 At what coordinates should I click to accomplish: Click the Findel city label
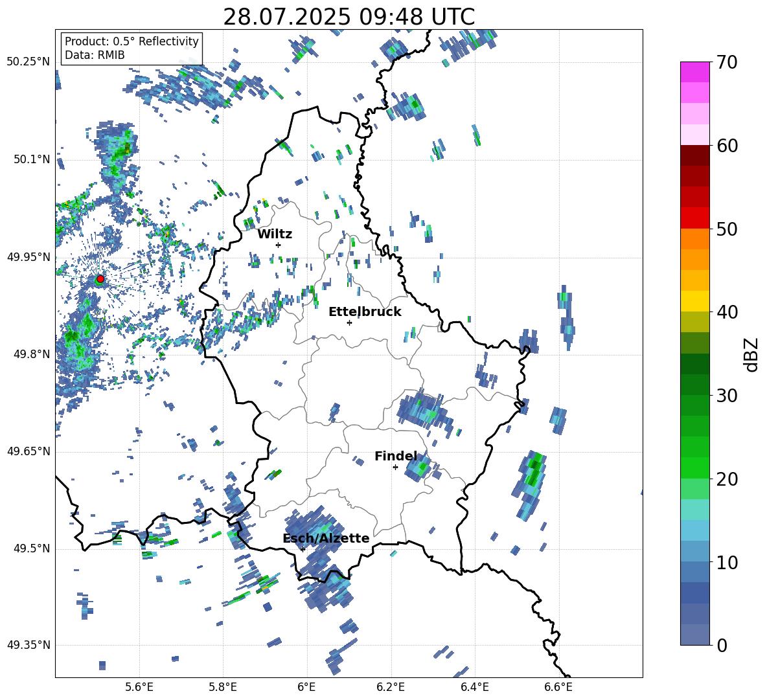point(396,456)
